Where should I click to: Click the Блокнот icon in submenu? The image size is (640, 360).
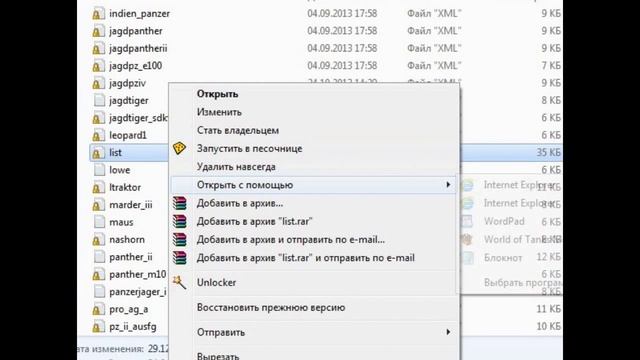468,258
